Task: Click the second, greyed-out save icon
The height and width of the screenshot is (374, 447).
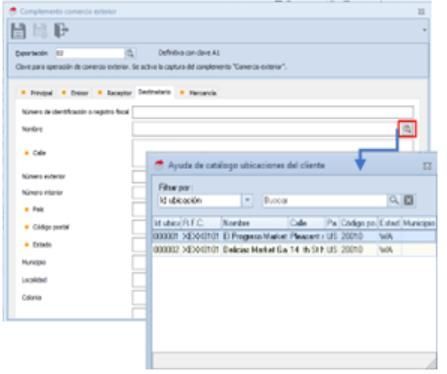Action: pos(40,31)
